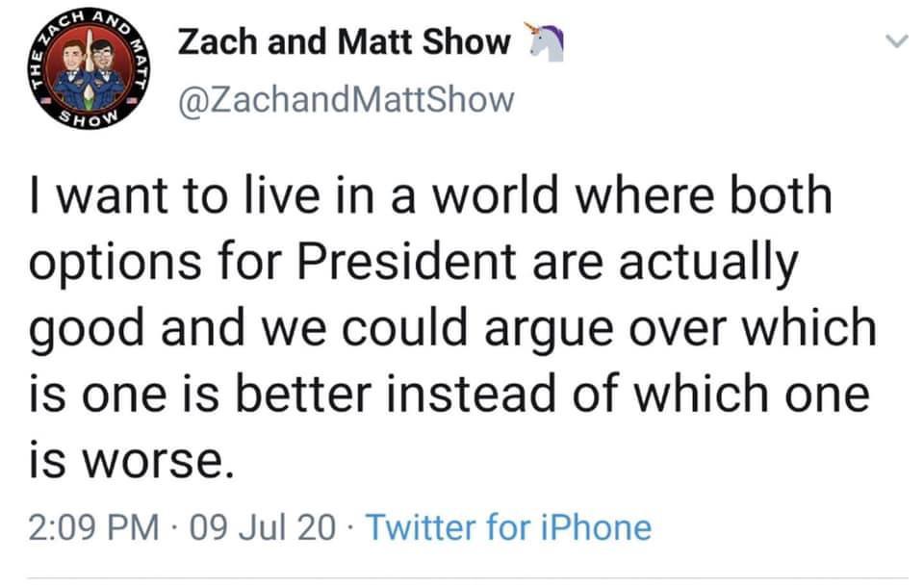Click the 2:09 PM timestamp
Image resolution: width=924 pixels, height=587 pixels.
pyautogui.click(x=93, y=527)
